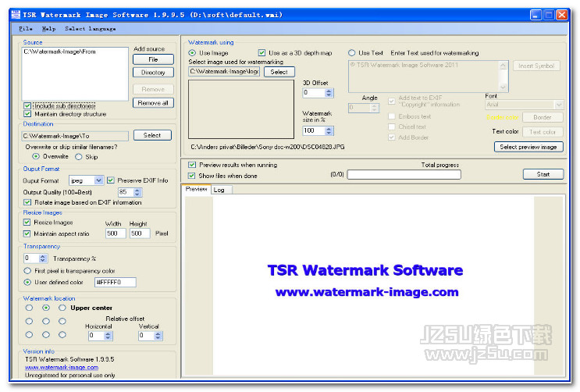Toggle the Resize Images checkbox
The width and height of the screenshot is (580, 392).
27,222
